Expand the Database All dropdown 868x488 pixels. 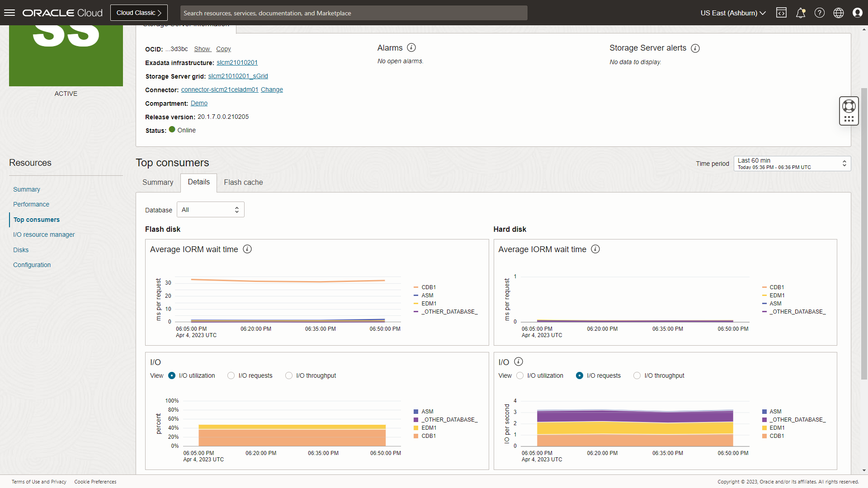[210, 210]
